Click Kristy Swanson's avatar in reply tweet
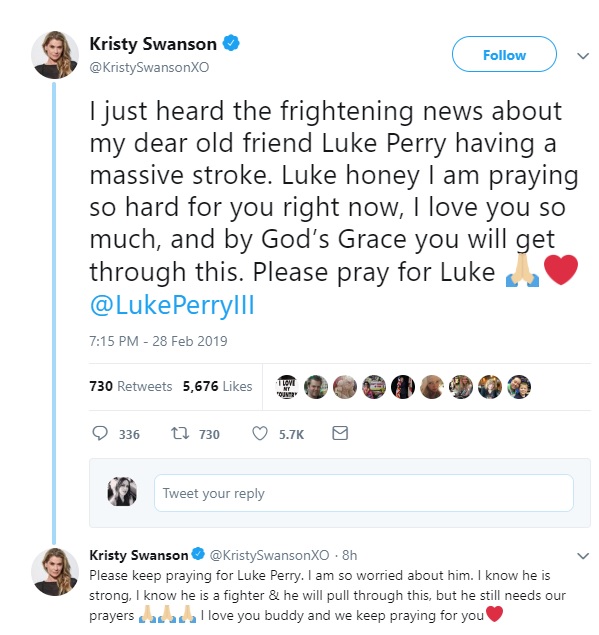 [x=55, y=572]
